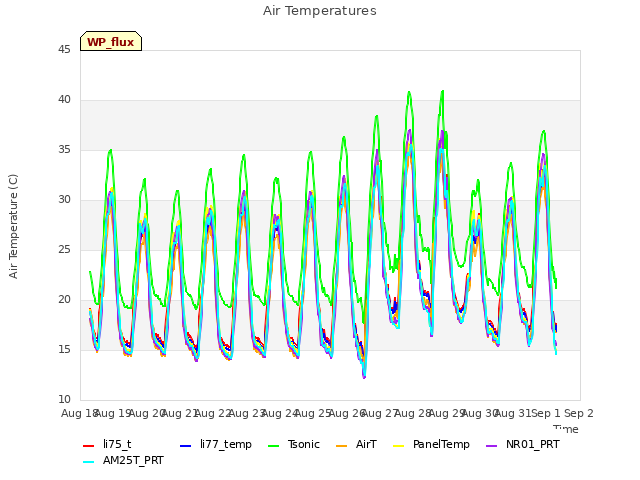Screen dimensions: 640x480
Task: Click the Sep 1 x-axis tick label
Action: pos(546,413)
